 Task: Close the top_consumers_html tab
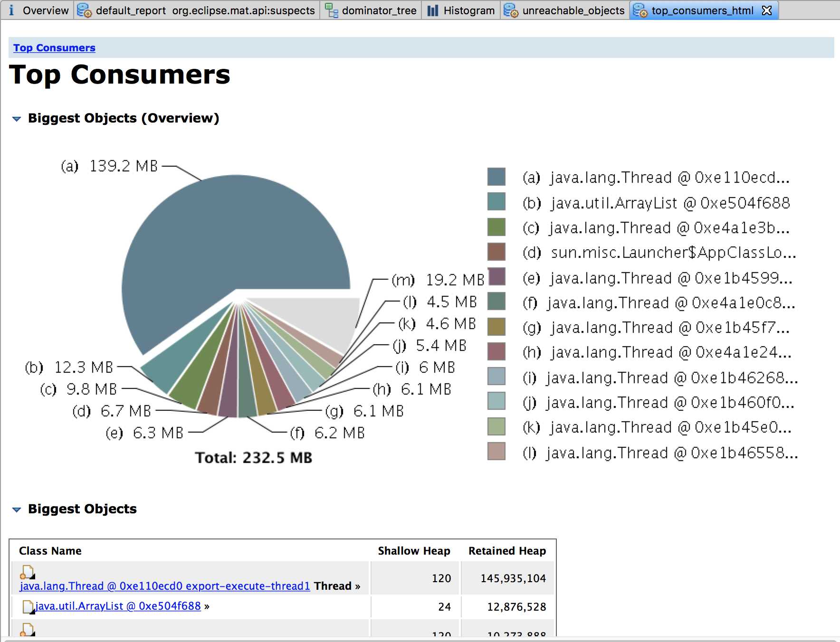click(767, 10)
